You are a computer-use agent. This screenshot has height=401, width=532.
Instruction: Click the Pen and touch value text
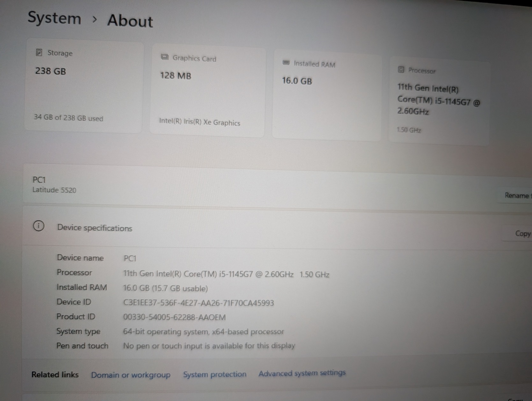click(209, 346)
